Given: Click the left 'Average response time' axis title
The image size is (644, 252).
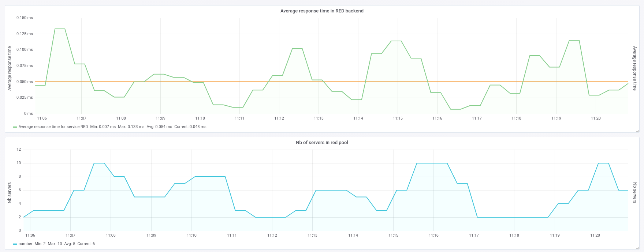Looking at the screenshot, I should [x=10, y=68].
